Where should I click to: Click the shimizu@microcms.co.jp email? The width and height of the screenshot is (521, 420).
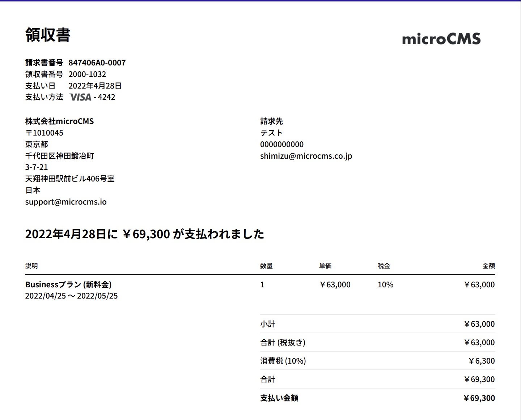pyautogui.click(x=306, y=156)
